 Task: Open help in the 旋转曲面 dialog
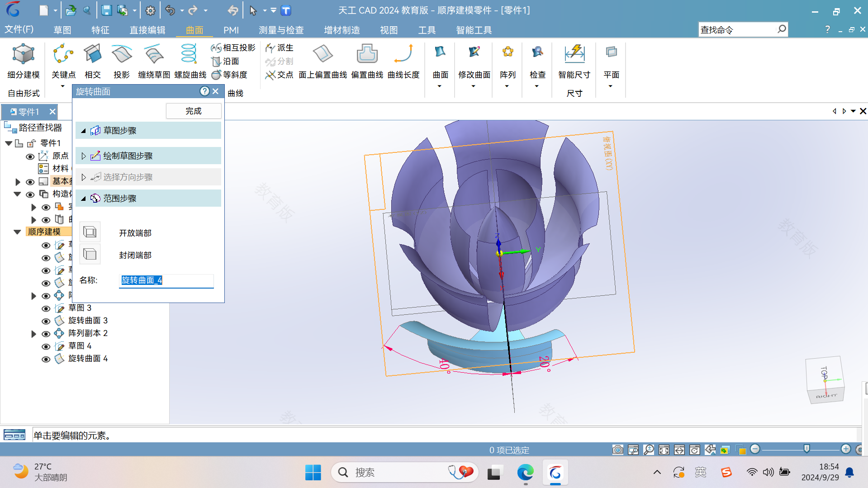coord(204,91)
